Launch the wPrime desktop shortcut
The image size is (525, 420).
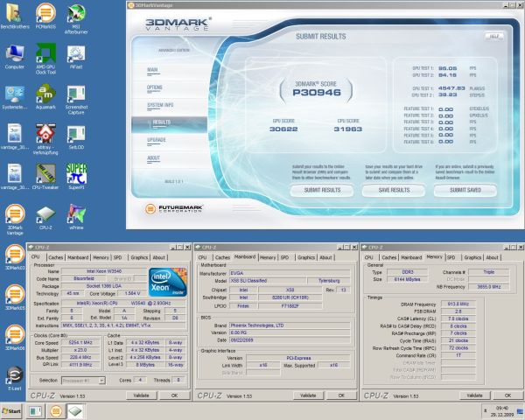(x=77, y=214)
